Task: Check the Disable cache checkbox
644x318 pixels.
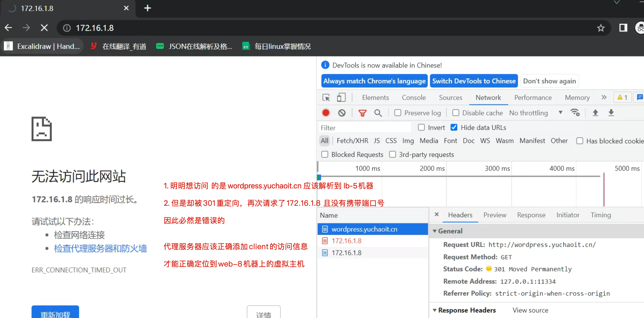Action: tap(456, 113)
